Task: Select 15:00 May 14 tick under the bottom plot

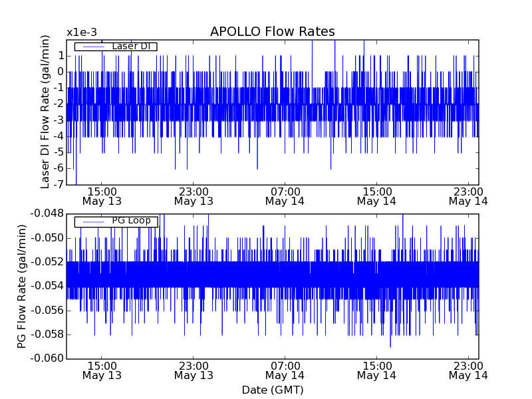Action: (x=376, y=370)
